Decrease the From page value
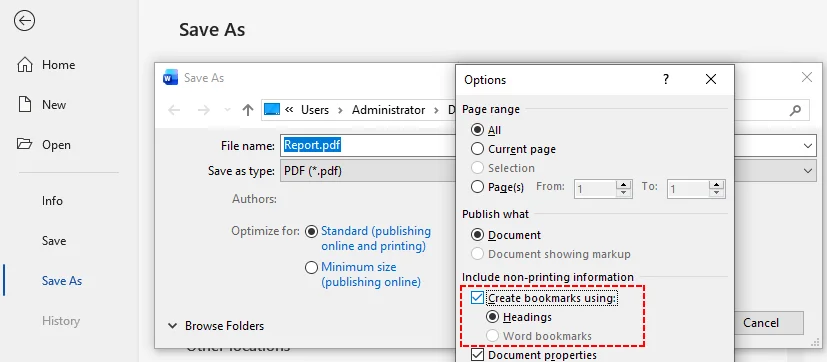This screenshot has width=827, height=362. click(624, 193)
